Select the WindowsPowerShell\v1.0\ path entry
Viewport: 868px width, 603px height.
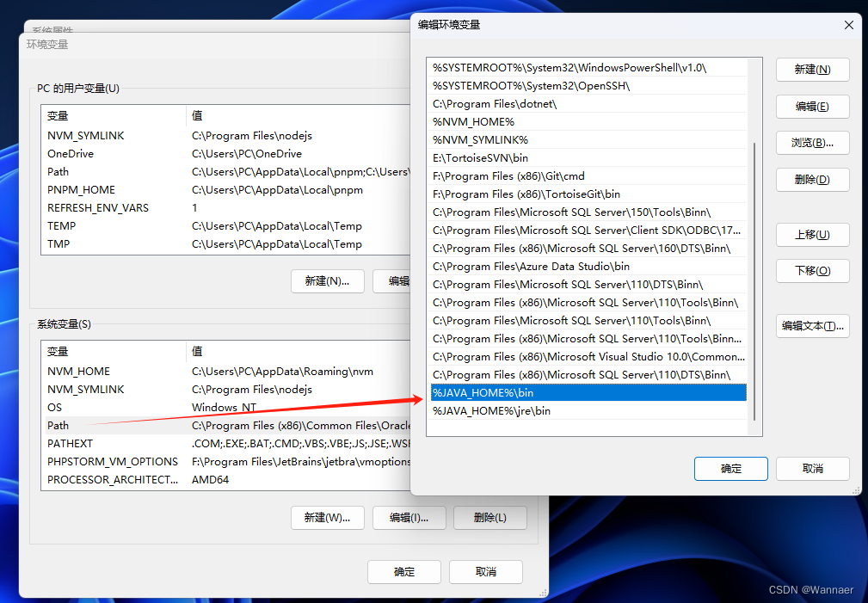(x=588, y=68)
